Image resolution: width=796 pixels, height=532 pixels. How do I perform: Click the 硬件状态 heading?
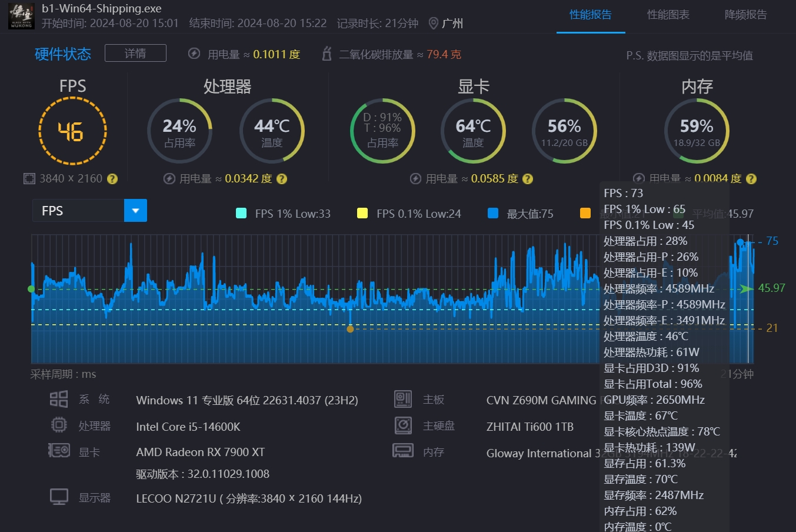(63, 54)
